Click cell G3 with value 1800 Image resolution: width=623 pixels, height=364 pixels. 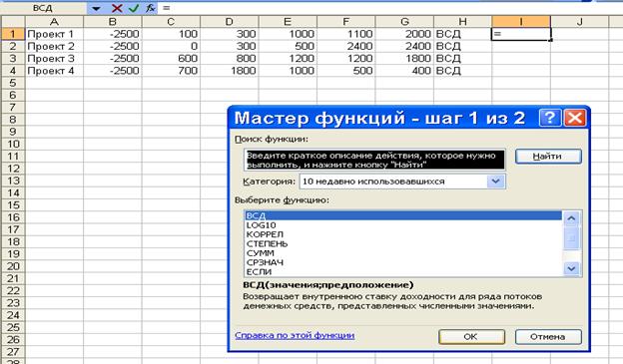[405, 59]
